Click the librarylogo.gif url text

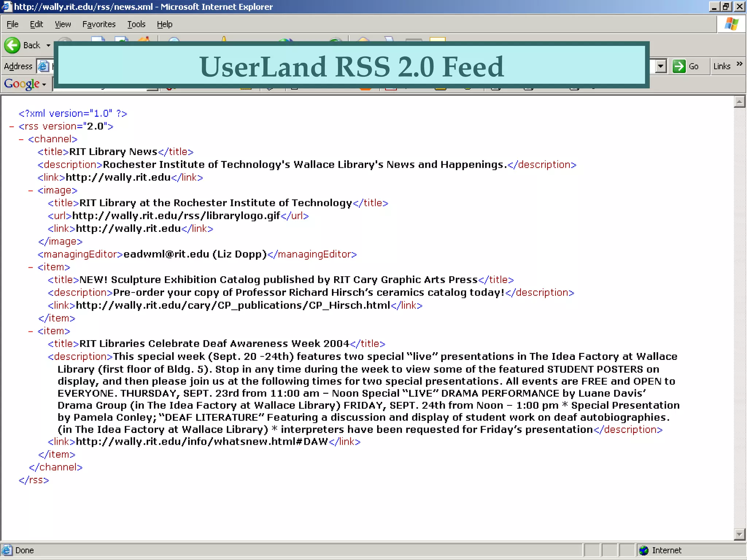pyautogui.click(x=176, y=216)
